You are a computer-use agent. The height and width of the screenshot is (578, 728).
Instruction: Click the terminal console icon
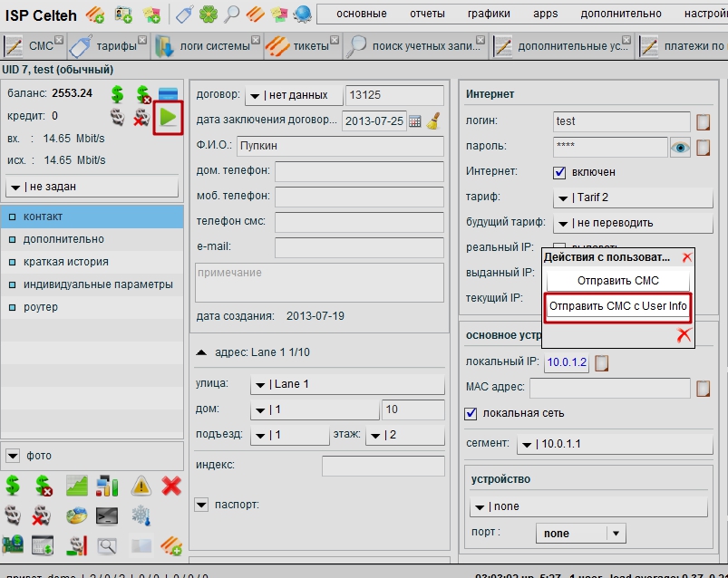point(108,516)
